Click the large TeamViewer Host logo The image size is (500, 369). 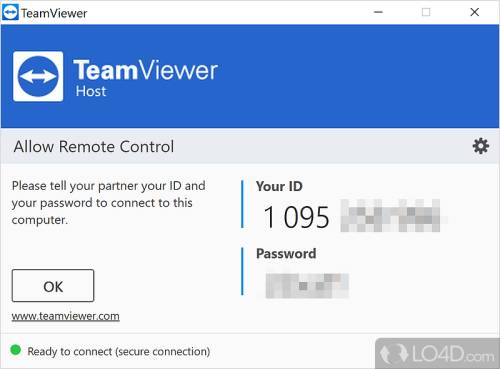pos(38,76)
